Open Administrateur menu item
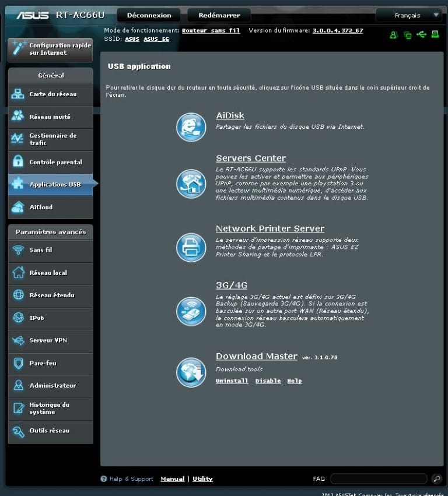 pyautogui.click(x=51, y=386)
